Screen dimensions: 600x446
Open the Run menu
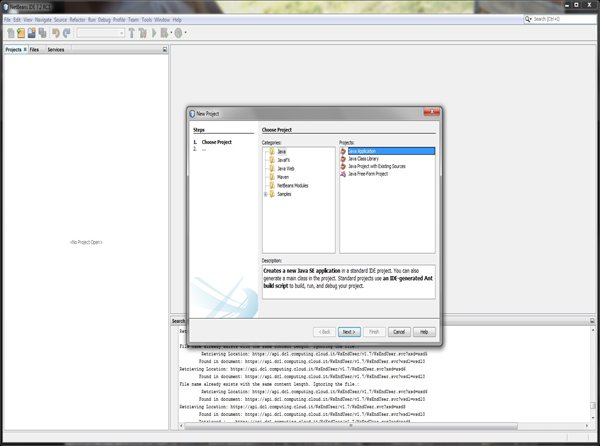92,20
